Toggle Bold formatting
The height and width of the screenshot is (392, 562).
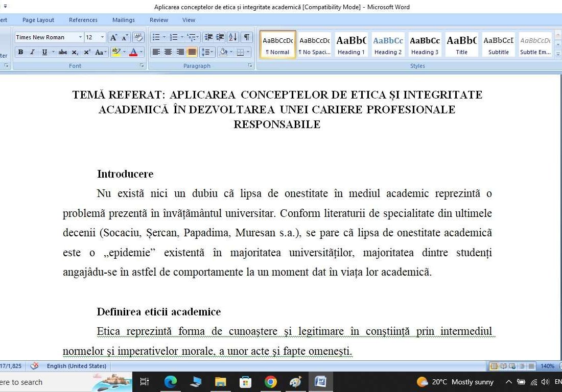pos(20,52)
